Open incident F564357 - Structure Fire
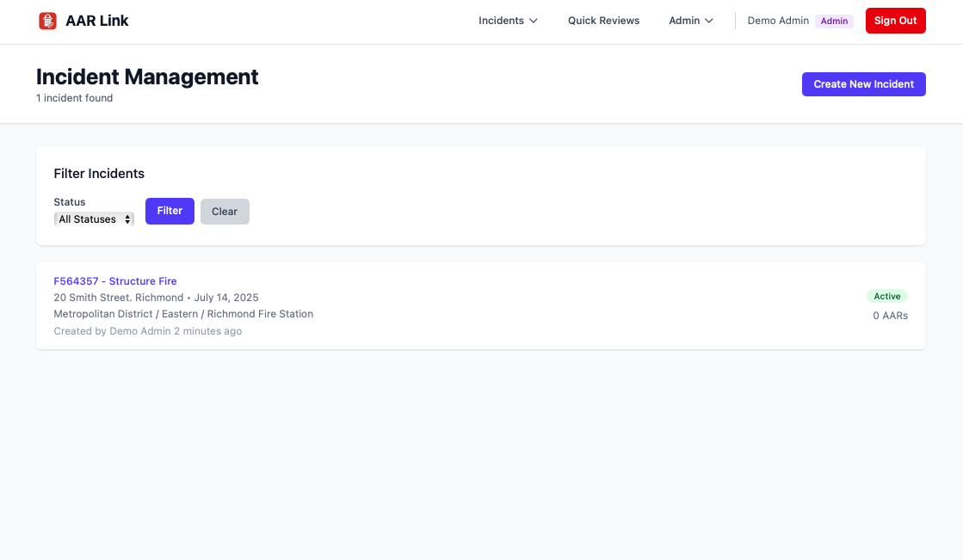963x560 pixels. (x=114, y=280)
